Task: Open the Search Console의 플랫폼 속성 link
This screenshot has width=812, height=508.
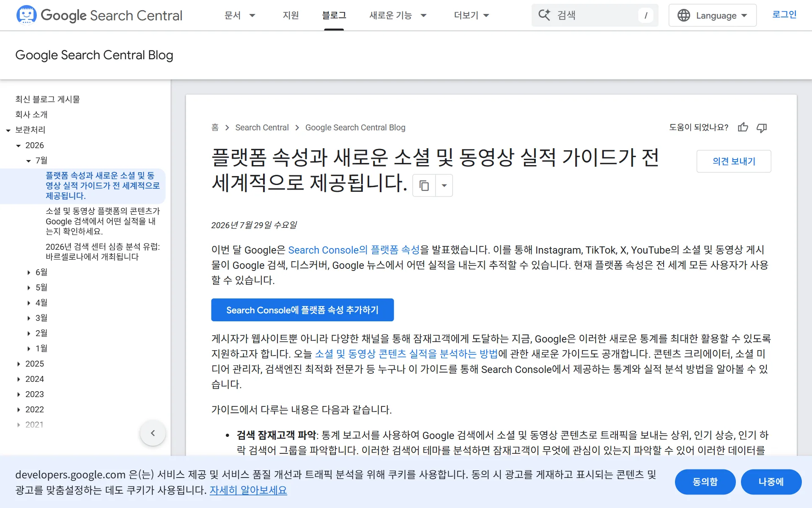Action: pos(354,250)
